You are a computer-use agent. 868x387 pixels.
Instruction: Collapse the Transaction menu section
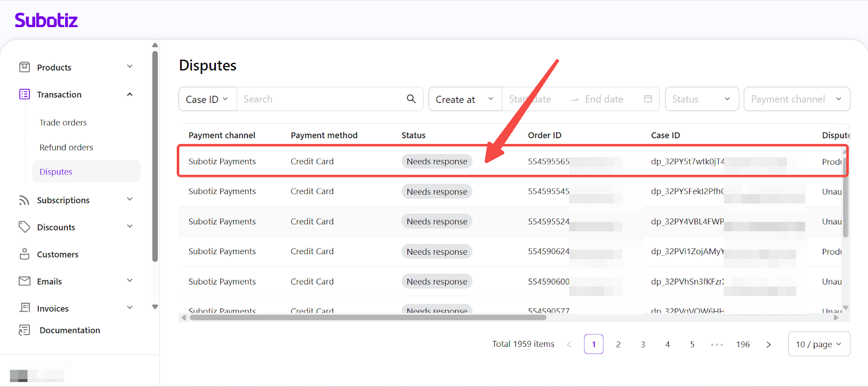tap(130, 94)
